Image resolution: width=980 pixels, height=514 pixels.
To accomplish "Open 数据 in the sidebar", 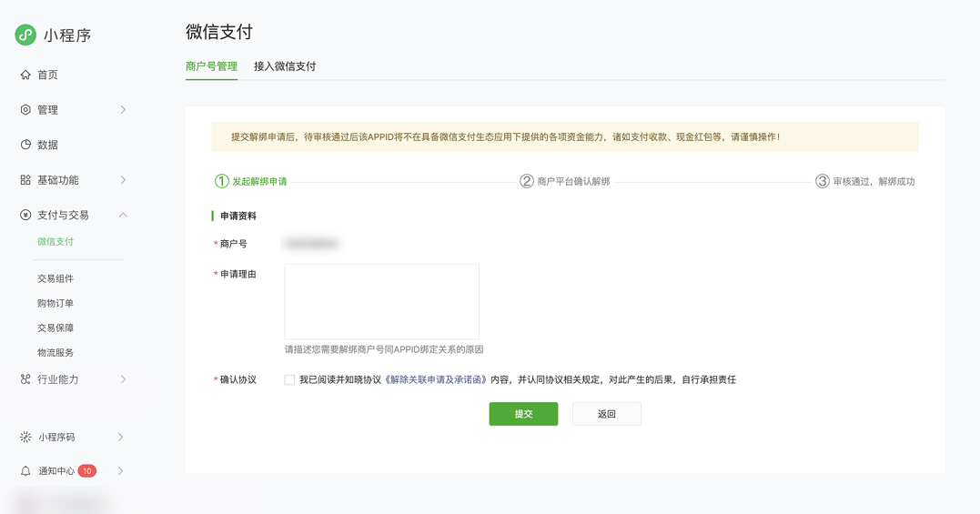I will 47,145.
